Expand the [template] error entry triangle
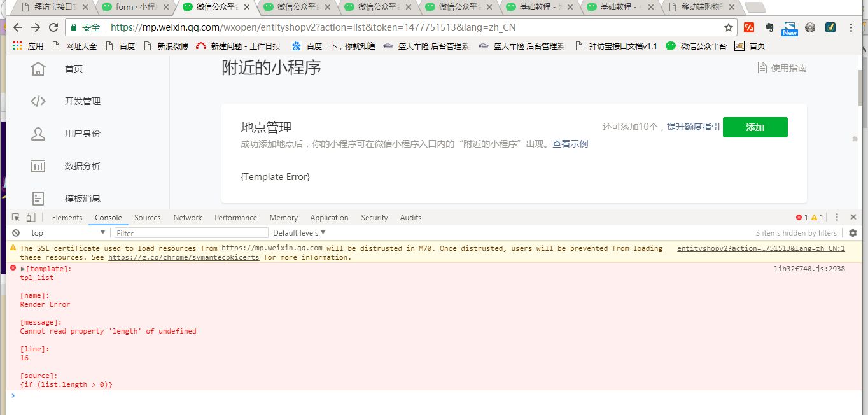The width and height of the screenshot is (868, 415). [23, 269]
